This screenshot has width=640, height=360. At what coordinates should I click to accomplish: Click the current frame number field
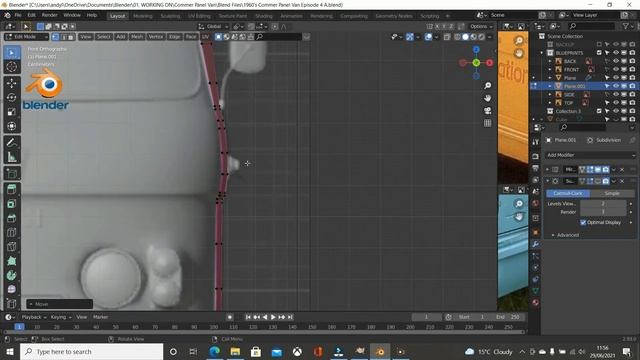click(427, 317)
